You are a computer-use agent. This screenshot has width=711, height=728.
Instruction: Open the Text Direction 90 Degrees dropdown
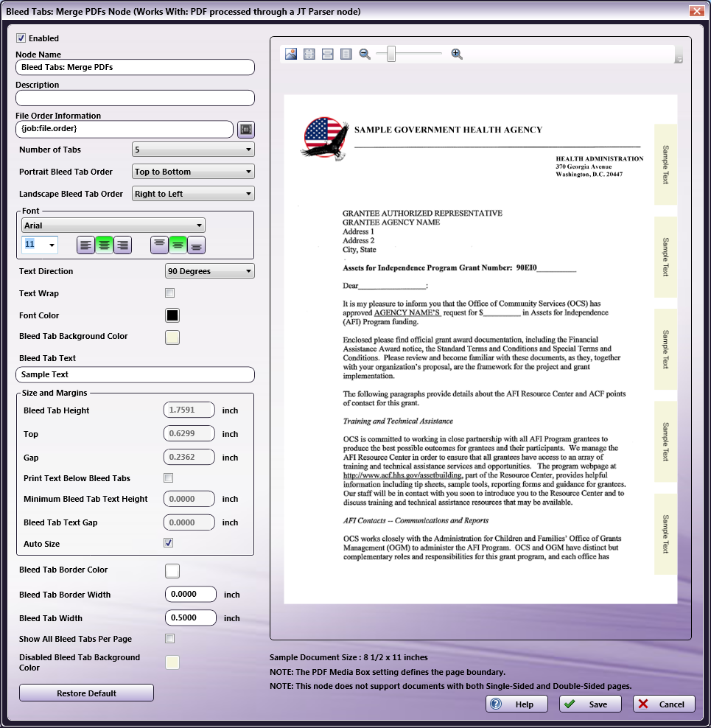[x=210, y=271]
